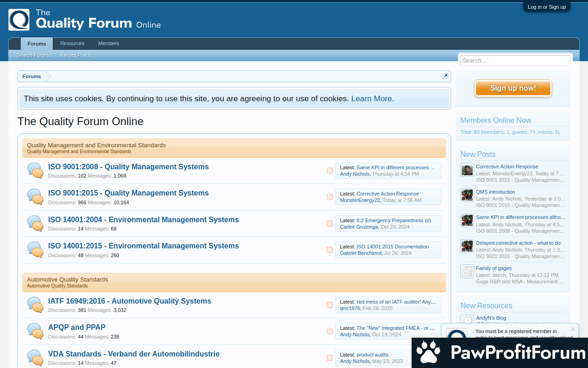Open latest thread ISO 14001:2015 Documentation
This screenshot has width=588, height=368.
pyautogui.click(x=393, y=247)
